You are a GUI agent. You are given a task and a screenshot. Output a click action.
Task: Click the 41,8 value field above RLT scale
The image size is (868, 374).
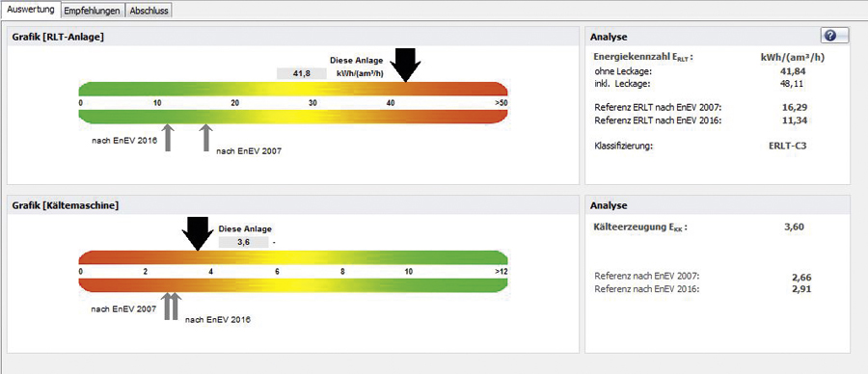click(x=302, y=73)
